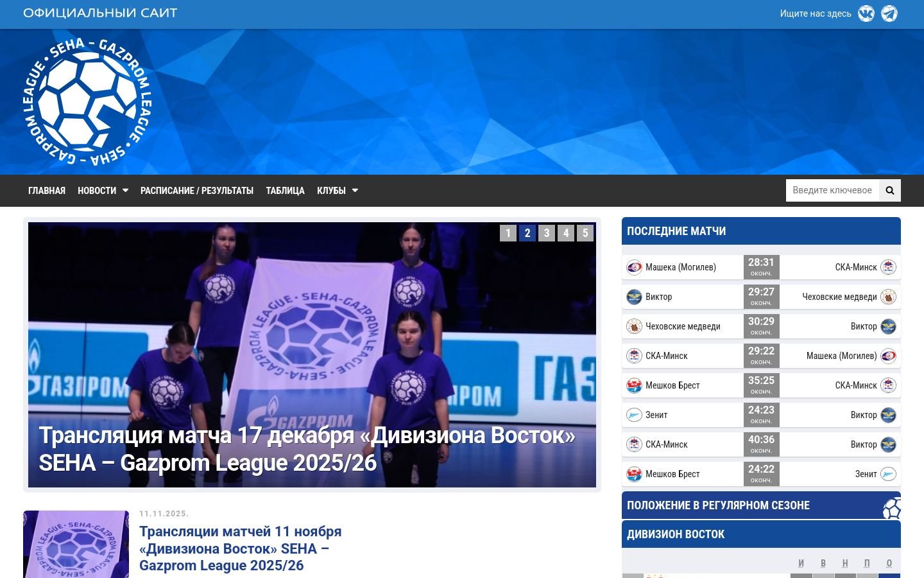924x578 pixels.
Task: Open the 28:31 match score
Action: (x=761, y=267)
